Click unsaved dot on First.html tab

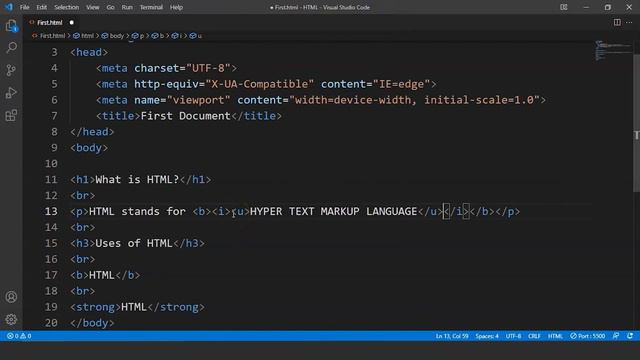[x=71, y=22]
